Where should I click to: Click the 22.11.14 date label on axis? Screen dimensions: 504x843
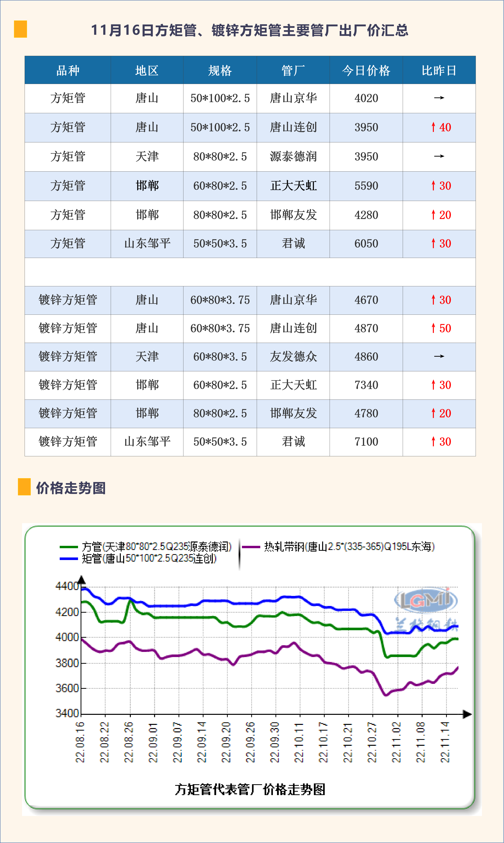[445, 742]
